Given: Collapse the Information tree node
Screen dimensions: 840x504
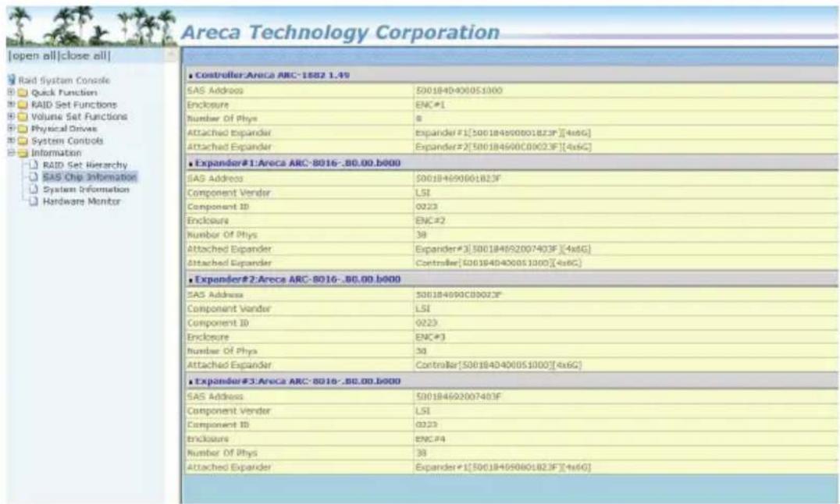Looking at the screenshot, I should [x=11, y=153].
